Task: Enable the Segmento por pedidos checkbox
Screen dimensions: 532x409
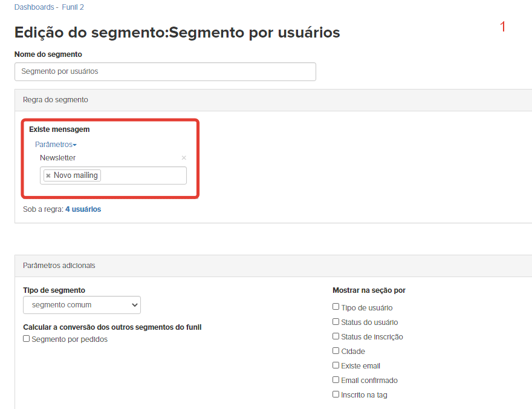Action: pos(27,339)
